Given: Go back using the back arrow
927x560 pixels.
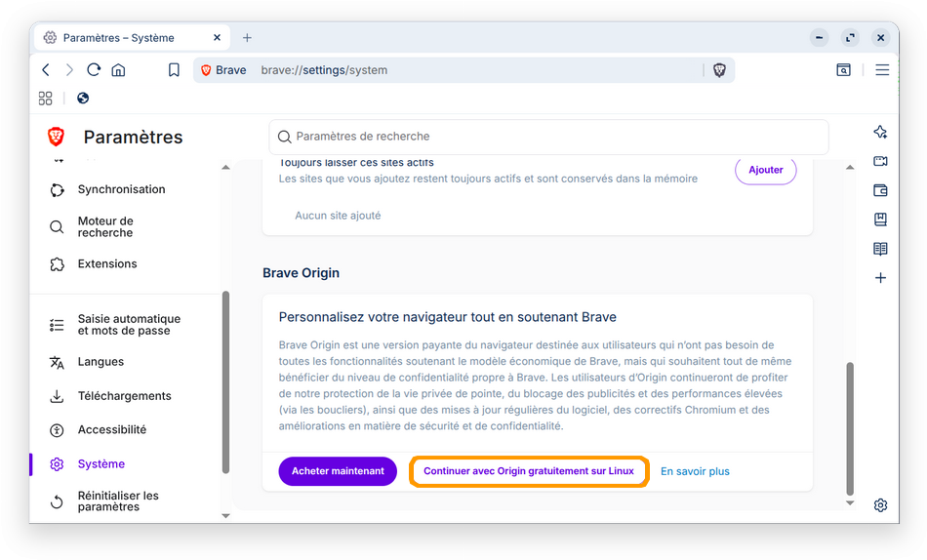Looking at the screenshot, I should tap(46, 70).
